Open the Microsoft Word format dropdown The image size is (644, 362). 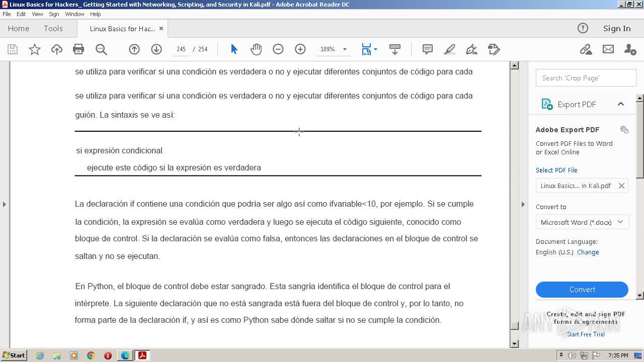point(582,222)
